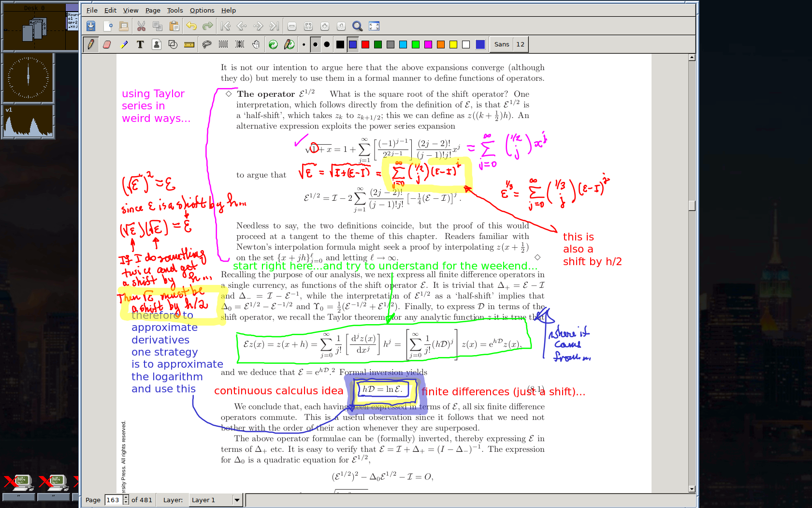Select the thick pen thickness dot
Screen dimensions: 812x508
(x=327, y=45)
